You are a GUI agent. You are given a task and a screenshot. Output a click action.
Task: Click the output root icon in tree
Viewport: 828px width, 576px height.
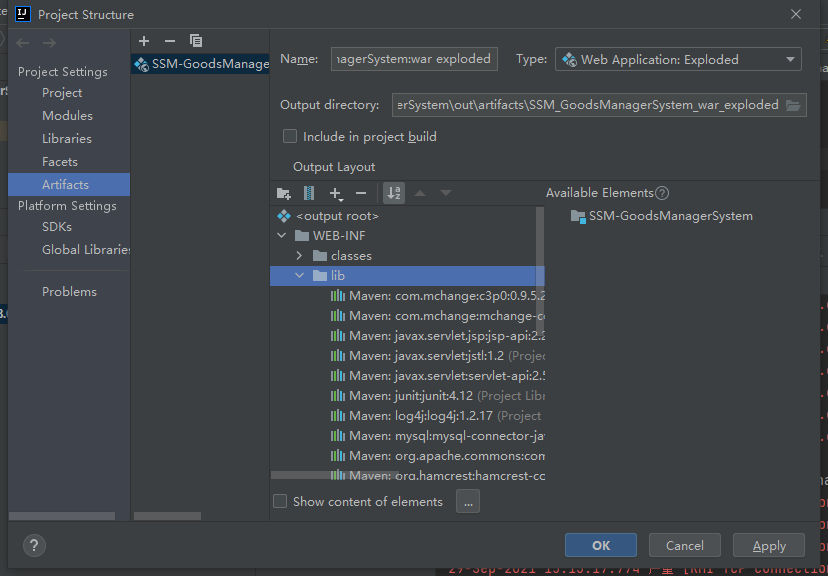pyautogui.click(x=284, y=216)
